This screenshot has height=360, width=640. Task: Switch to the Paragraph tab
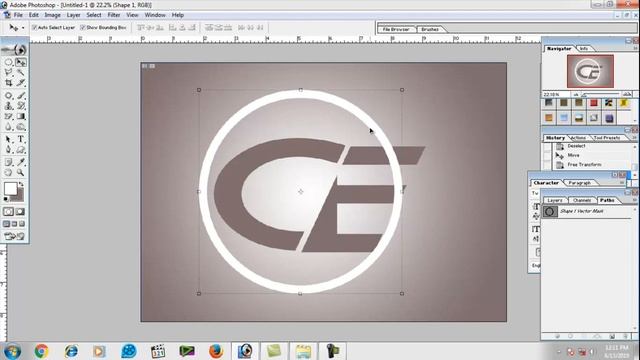coord(580,183)
